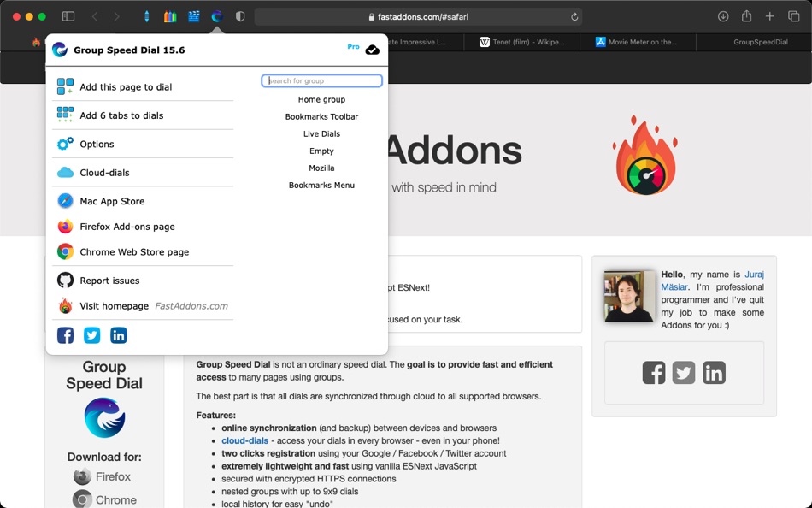The width and height of the screenshot is (812, 508).
Task: Click the Group Speed Dial toolbar extension icon
Action: point(217,16)
